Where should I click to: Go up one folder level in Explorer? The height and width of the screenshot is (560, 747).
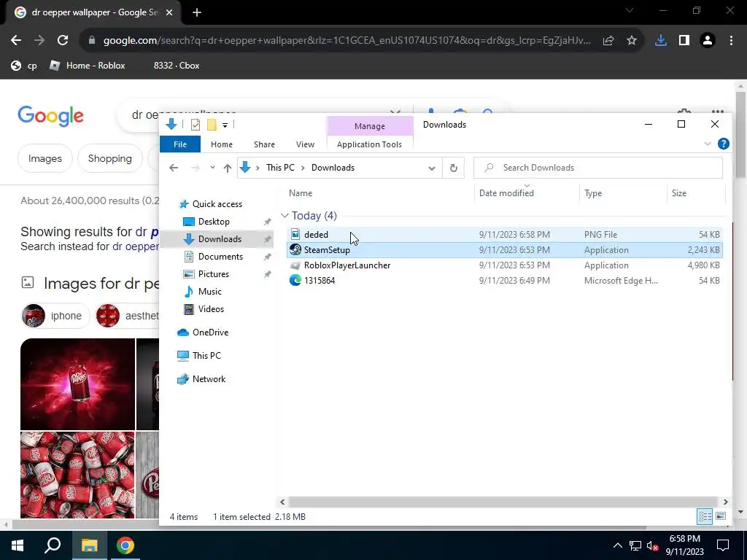click(228, 168)
